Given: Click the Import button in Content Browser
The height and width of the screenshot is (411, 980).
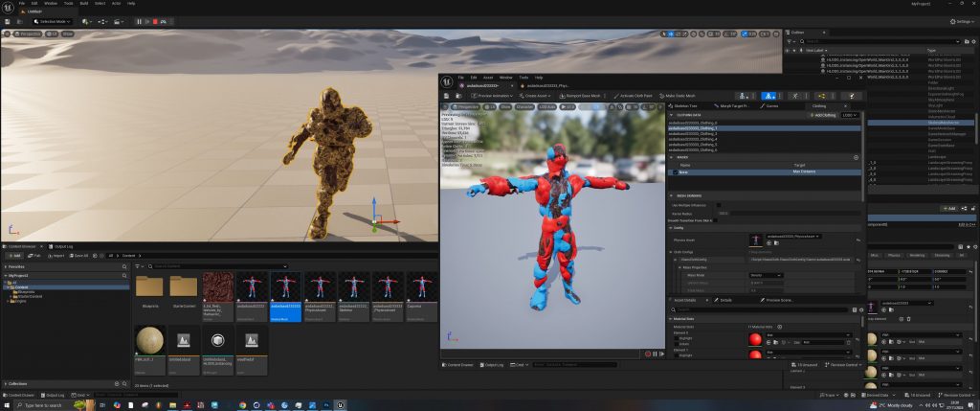Looking at the screenshot, I should (x=56, y=256).
